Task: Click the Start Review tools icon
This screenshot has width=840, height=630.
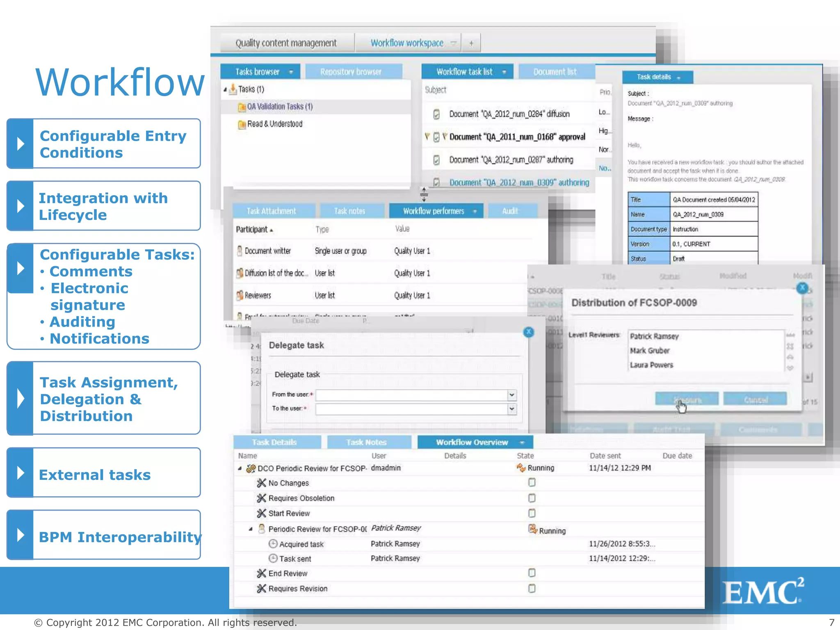Action: coord(261,514)
